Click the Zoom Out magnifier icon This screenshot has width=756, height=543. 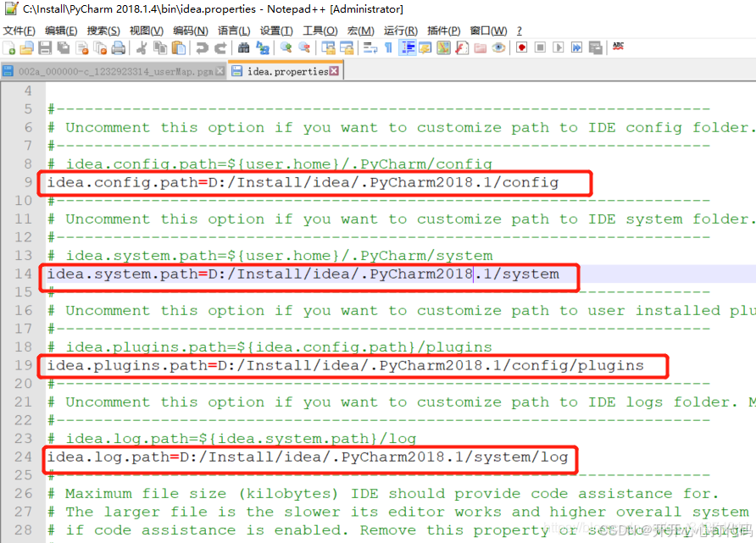tap(304, 47)
